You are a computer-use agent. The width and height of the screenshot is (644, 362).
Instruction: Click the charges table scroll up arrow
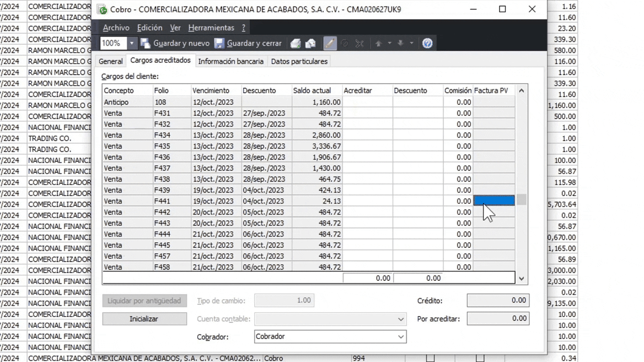521,91
